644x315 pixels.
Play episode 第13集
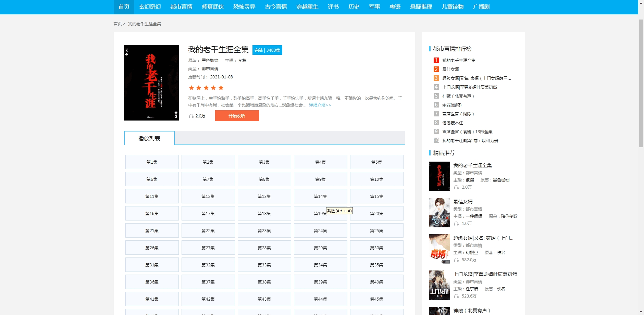(x=264, y=196)
